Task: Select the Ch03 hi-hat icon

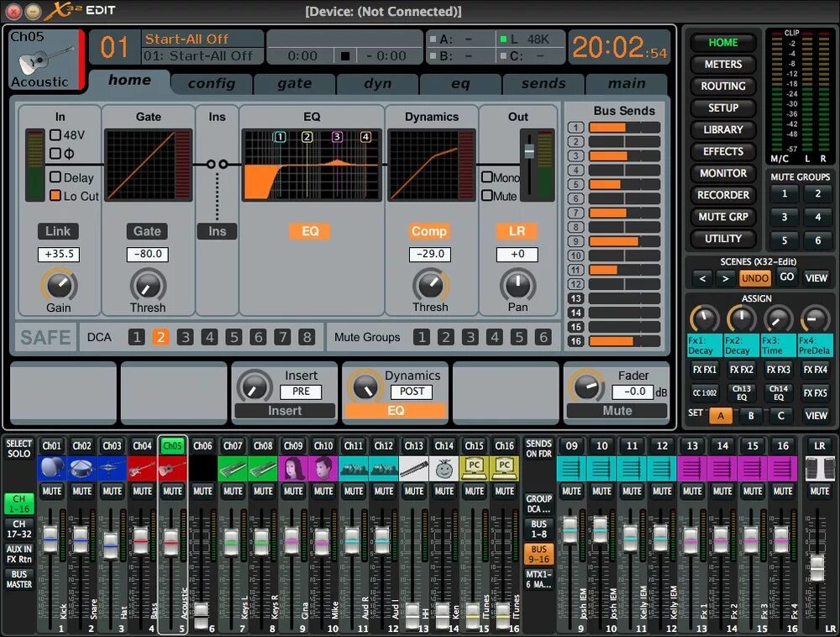Action: [x=112, y=468]
